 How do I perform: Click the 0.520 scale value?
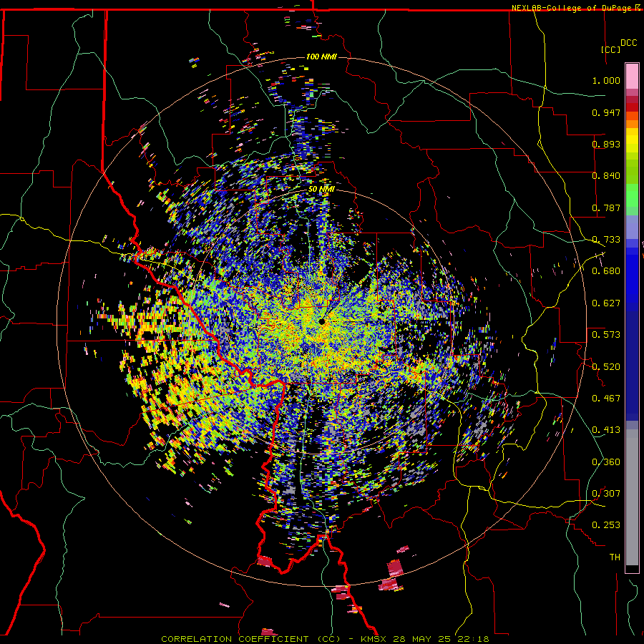click(606, 366)
